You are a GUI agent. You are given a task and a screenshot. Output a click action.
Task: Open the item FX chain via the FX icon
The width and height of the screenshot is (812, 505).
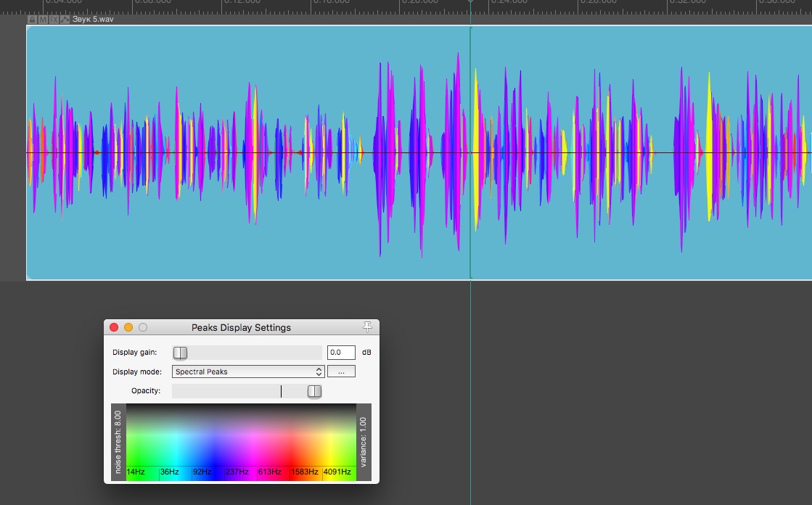click(x=54, y=20)
